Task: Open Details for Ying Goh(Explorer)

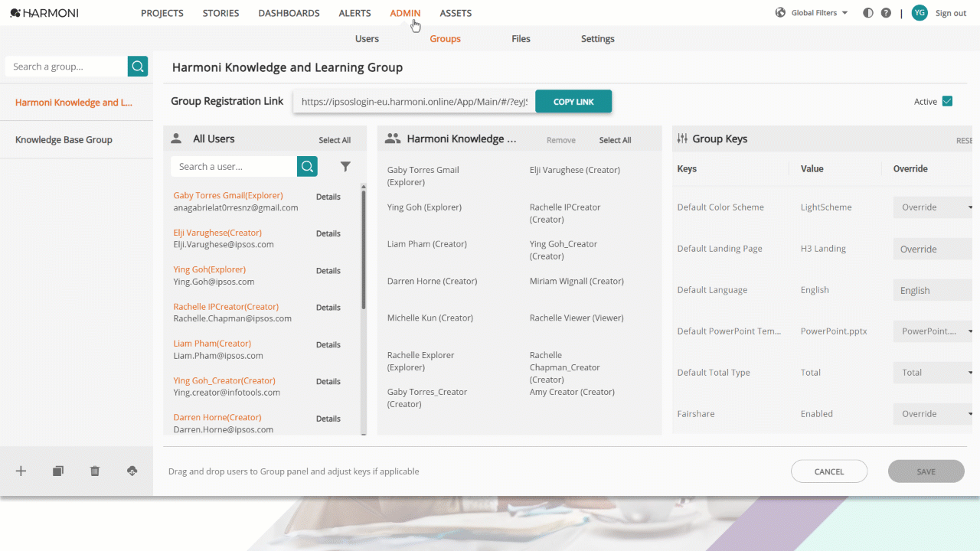Action: tap(328, 270)
